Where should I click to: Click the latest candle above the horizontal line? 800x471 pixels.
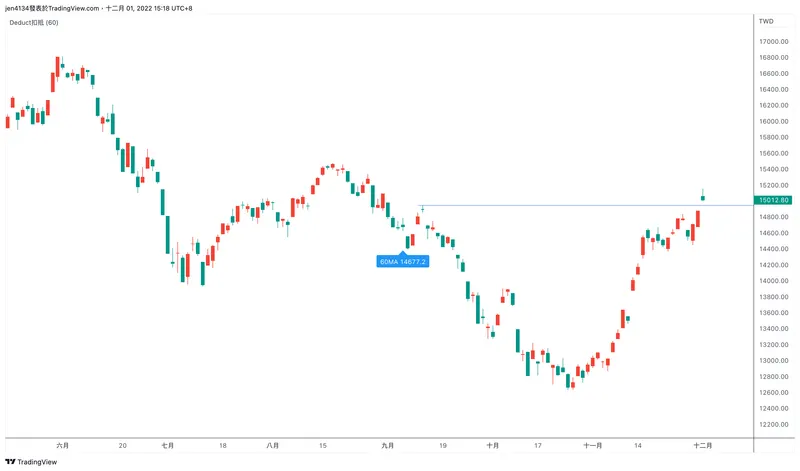click(703, 197)
